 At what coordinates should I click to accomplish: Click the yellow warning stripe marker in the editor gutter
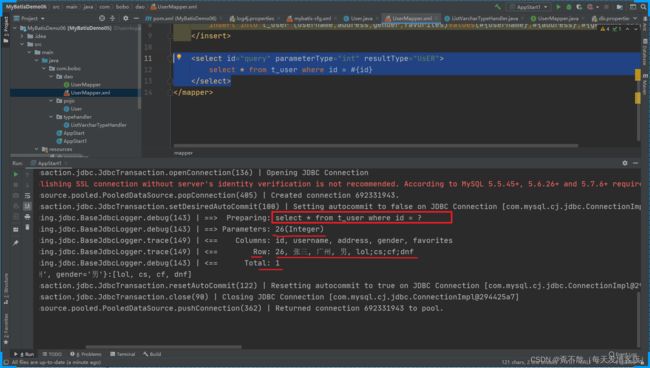(x=638, y=75)
